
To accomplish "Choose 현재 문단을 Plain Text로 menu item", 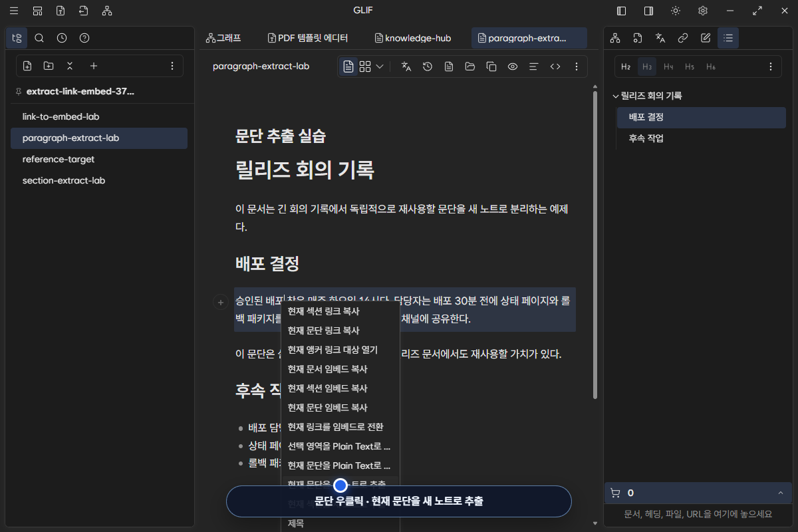I will (340, 465).
